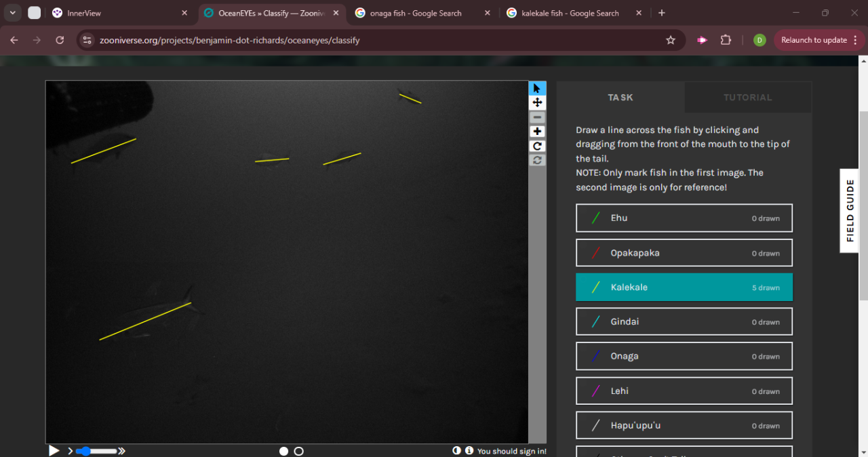Show the first image frame

tap(283, 451)
